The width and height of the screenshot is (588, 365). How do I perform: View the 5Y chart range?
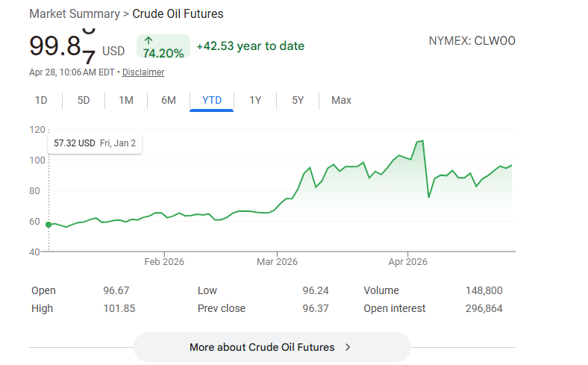pos(298,100)
